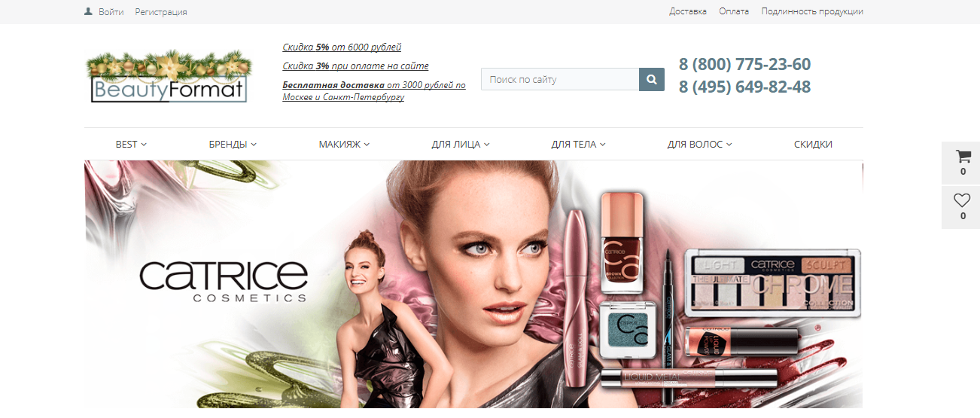Viewport: 980px width, 418px height.
Task: Open the СКИДКИ menu item
Action: point(813,144)
